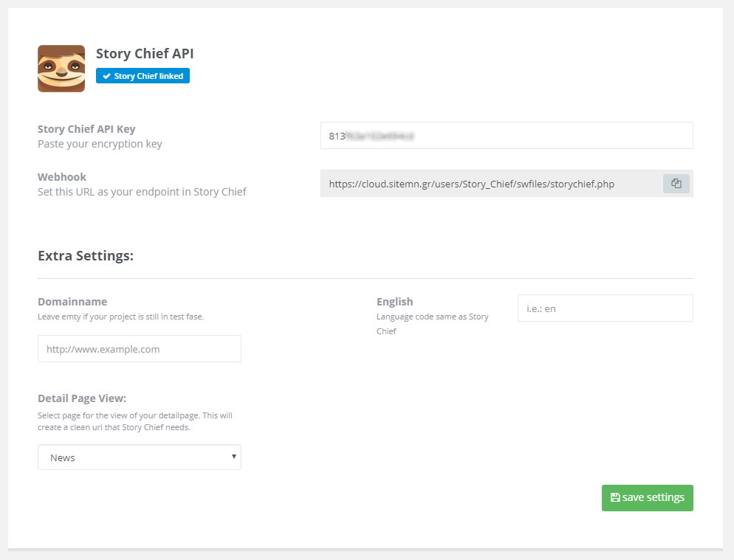Image resolution: width=734 pixels, height=560 pixels.
Task: Click the English label
Action: pyautogui.click(x=394, y=302)
